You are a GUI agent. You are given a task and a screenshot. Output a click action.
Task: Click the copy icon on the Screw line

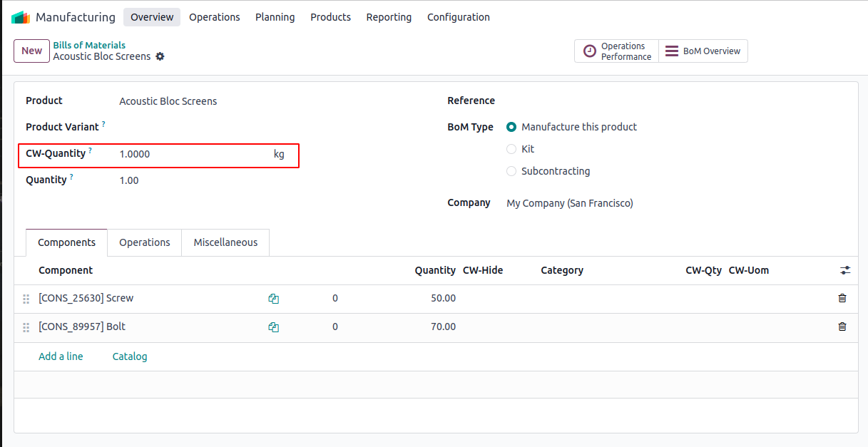[273, 299]
